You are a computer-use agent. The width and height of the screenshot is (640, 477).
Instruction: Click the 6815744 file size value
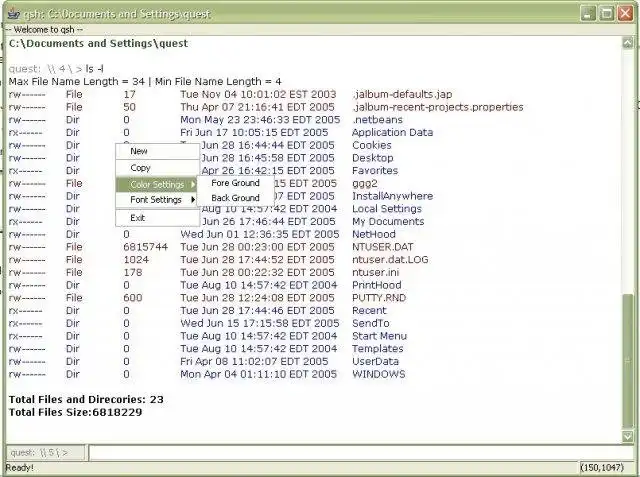145,247
